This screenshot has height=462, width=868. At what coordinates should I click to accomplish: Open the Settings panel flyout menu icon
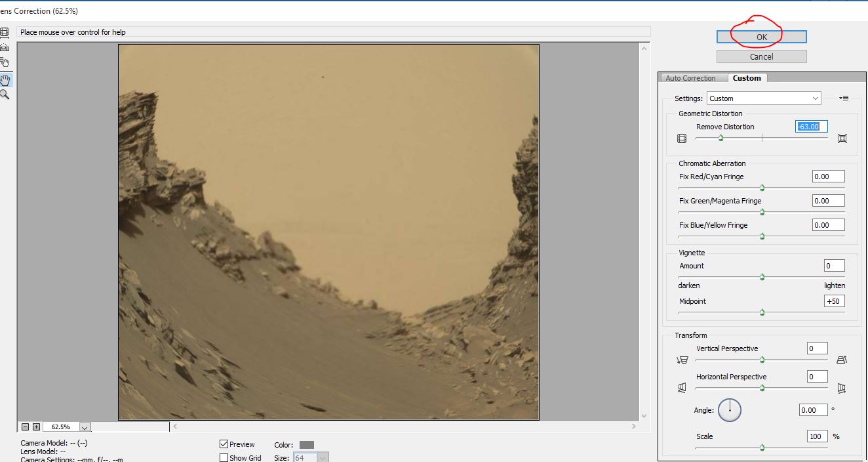[x=844, y=98]
